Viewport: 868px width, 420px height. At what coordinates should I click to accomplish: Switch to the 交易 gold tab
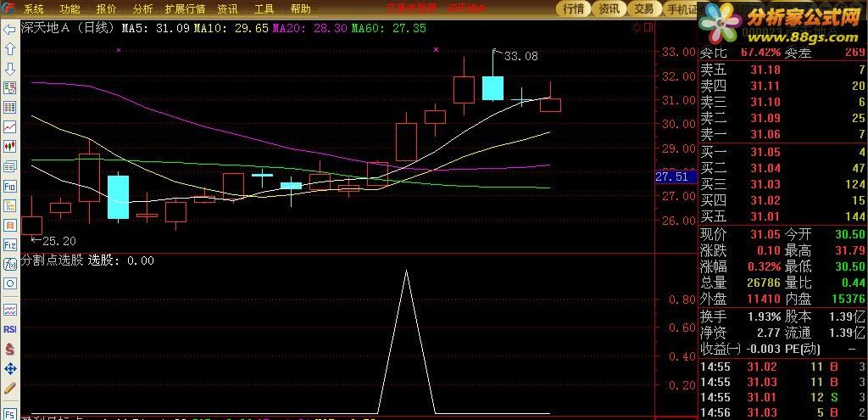click(644, 8)
